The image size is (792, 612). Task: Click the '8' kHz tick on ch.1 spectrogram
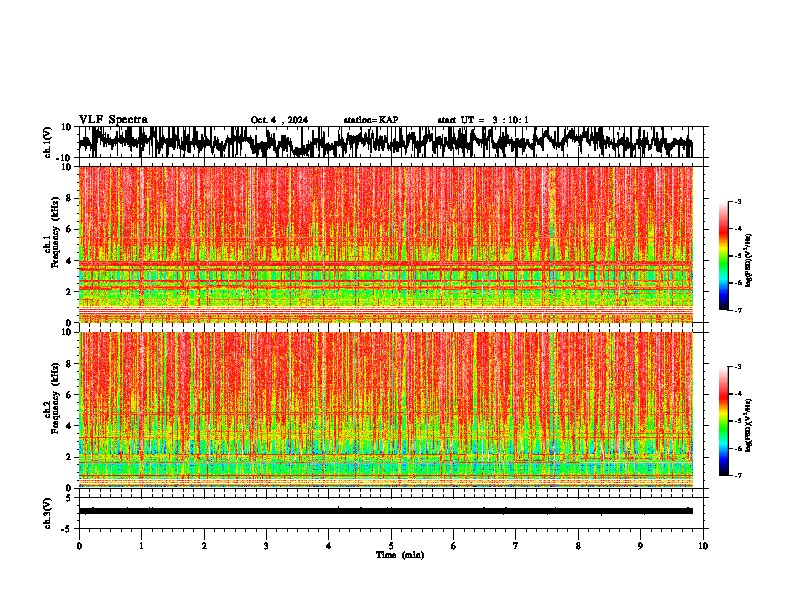[x=69, y=198]
